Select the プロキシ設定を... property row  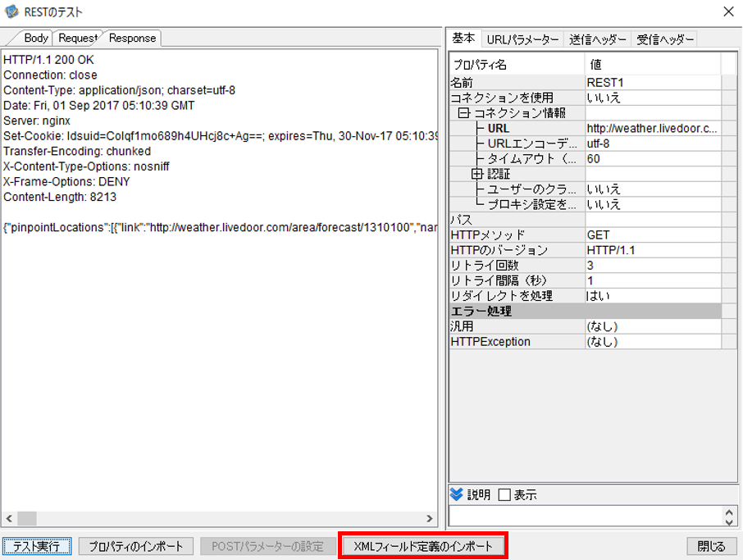586,204
